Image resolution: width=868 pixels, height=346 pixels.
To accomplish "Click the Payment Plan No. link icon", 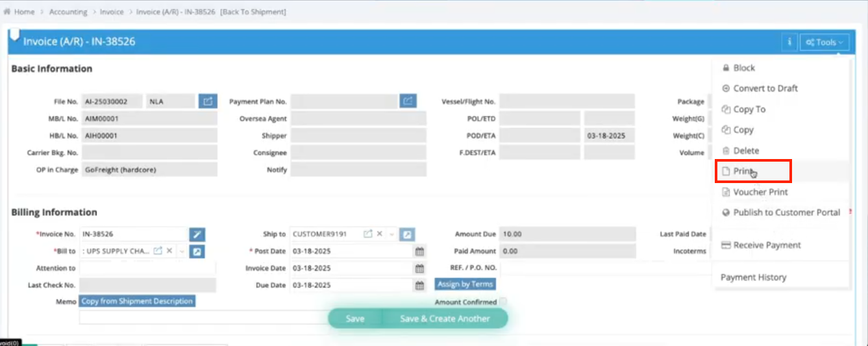I will point(408,101).
